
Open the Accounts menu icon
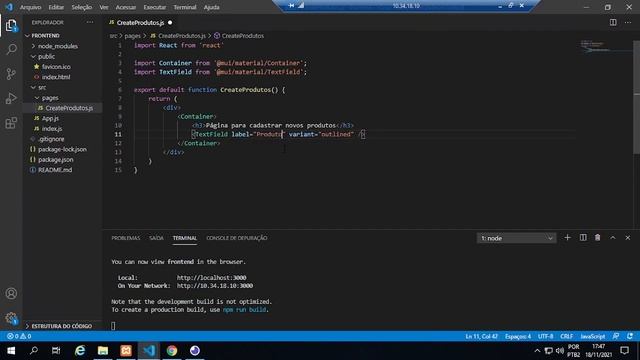(x=11, y=293)
